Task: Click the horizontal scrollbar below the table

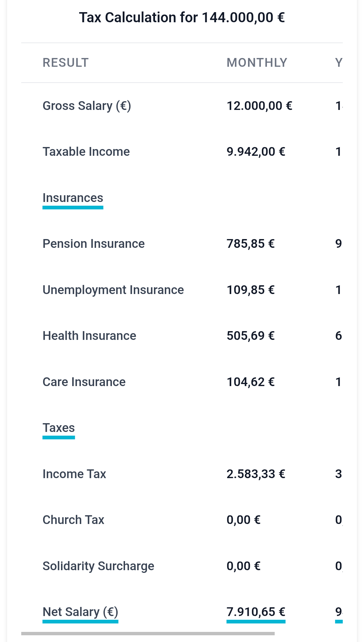Action: (x=148, y=634)
